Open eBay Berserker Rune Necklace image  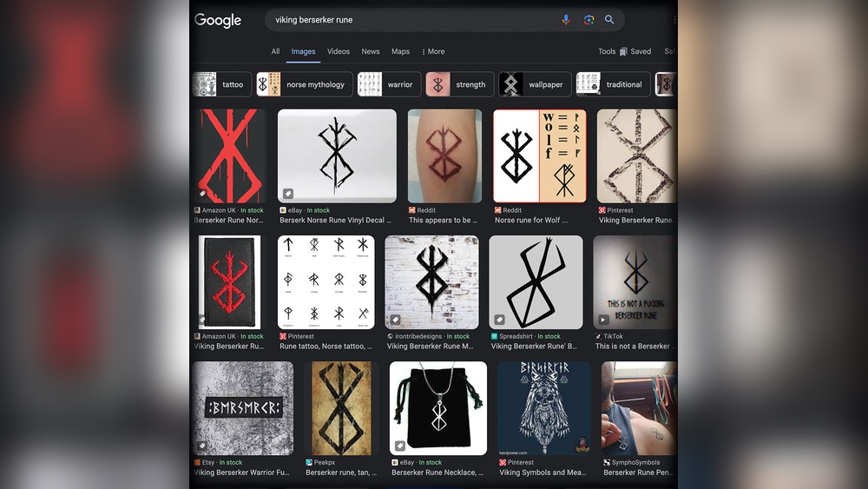click(438, 408)
